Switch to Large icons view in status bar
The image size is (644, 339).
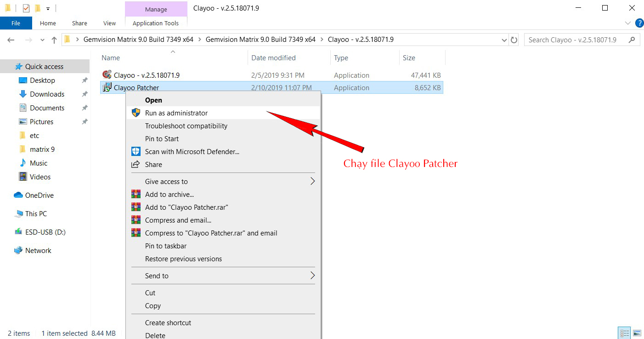tap(637, 333)
